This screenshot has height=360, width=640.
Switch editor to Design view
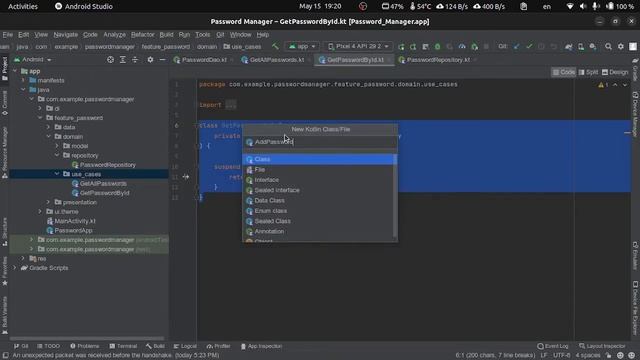pos(615,72)
